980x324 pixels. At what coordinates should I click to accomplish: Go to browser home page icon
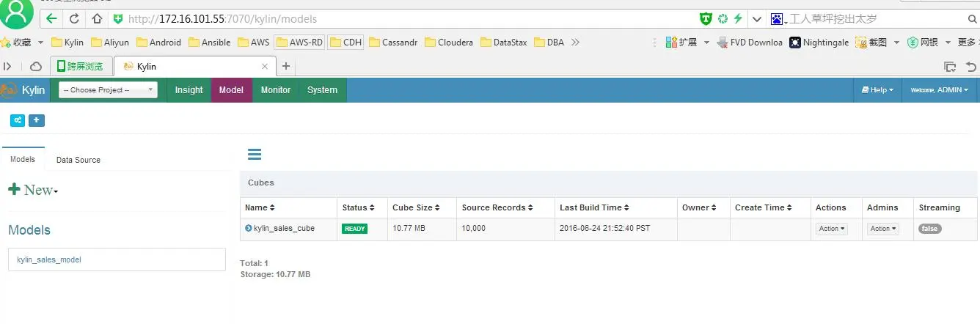click(x=98, y=18)
